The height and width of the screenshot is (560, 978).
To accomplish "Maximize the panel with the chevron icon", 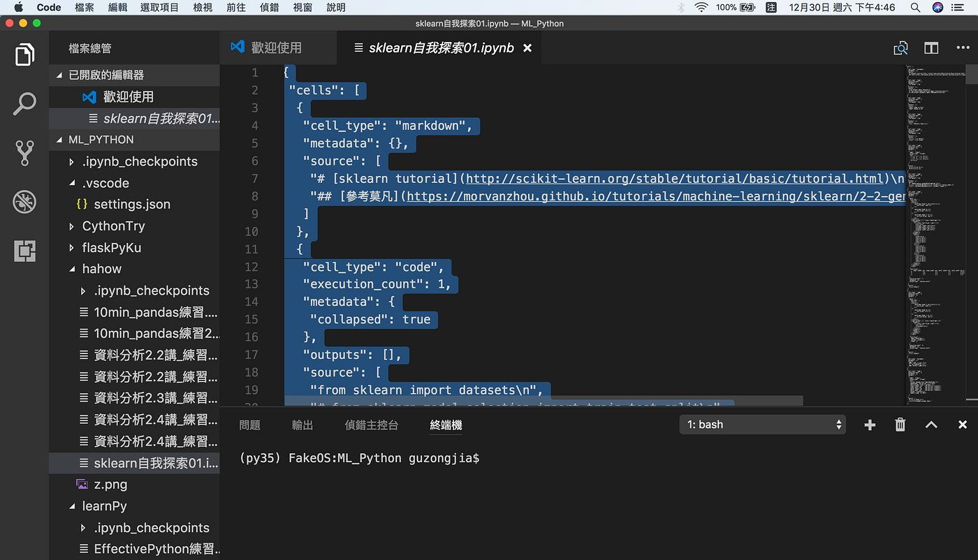I will [931, 424].
